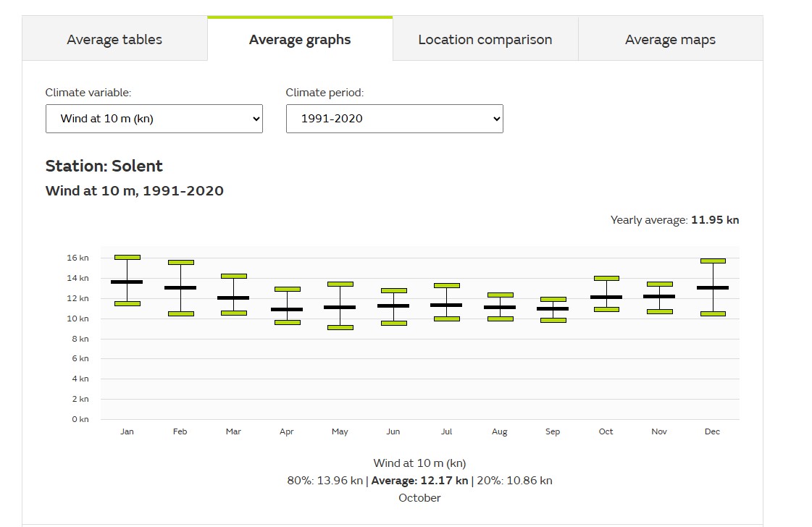Click April's black average marker
This screenshot has width=812, height=527.
coord(287,309)
